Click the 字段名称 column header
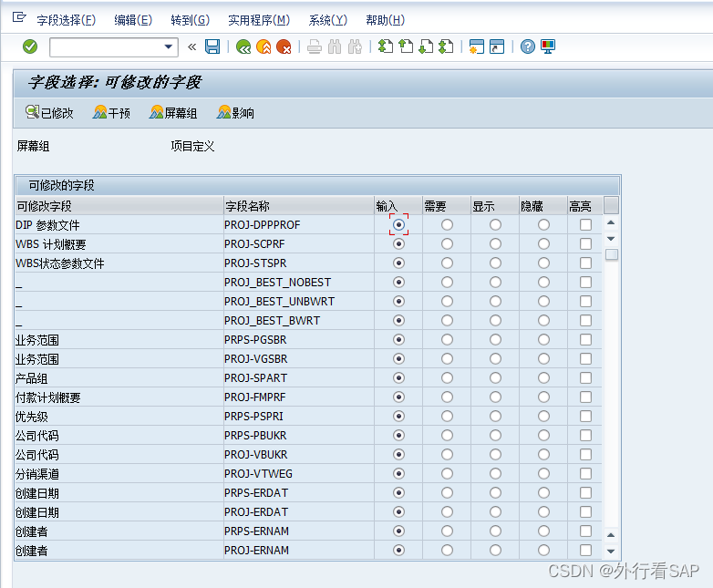 (299, 206)
